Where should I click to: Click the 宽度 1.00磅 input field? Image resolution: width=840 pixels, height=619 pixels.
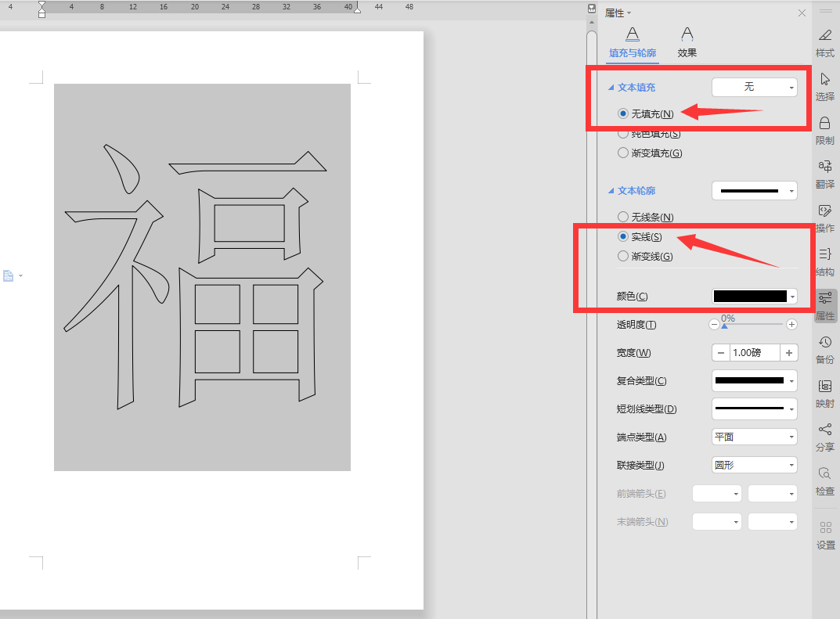point(755,353)
